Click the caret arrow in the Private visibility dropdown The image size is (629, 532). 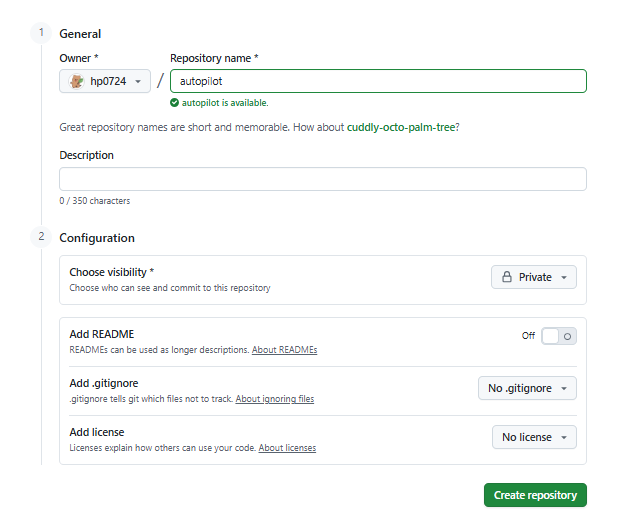(564, 277)
